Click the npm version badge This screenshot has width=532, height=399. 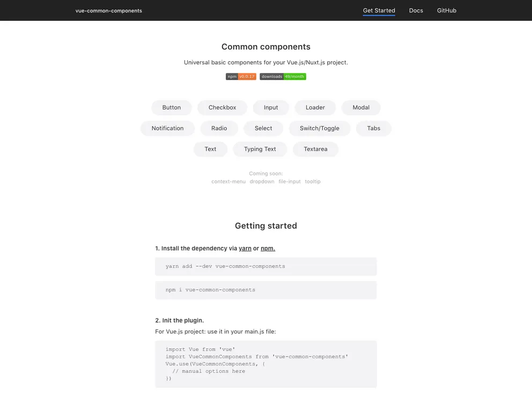pos(241,77)
